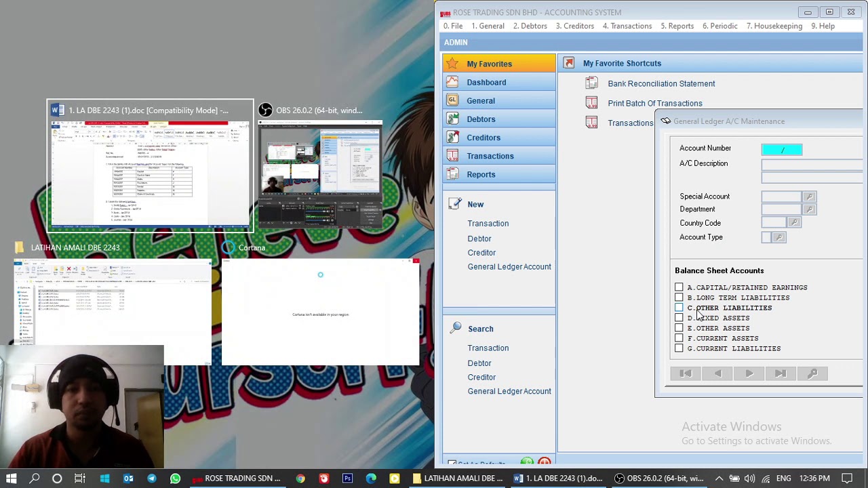The height and width of the screenshot is (488, 868).
Task: Click General Ledger Account under New
Action: 509,266
